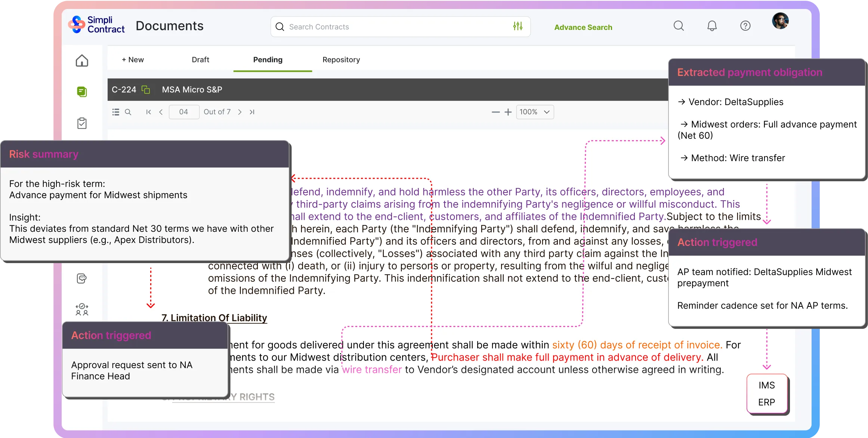Select the green Documents sidebar icon
The width and height of the screenshot is (868, 438).
click(82, 92)
